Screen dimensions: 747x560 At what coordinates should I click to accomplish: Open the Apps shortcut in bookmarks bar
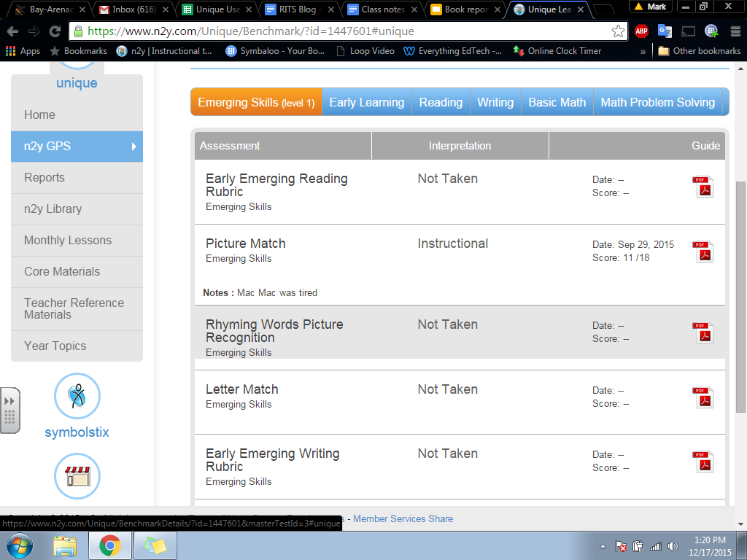(23, 51)
